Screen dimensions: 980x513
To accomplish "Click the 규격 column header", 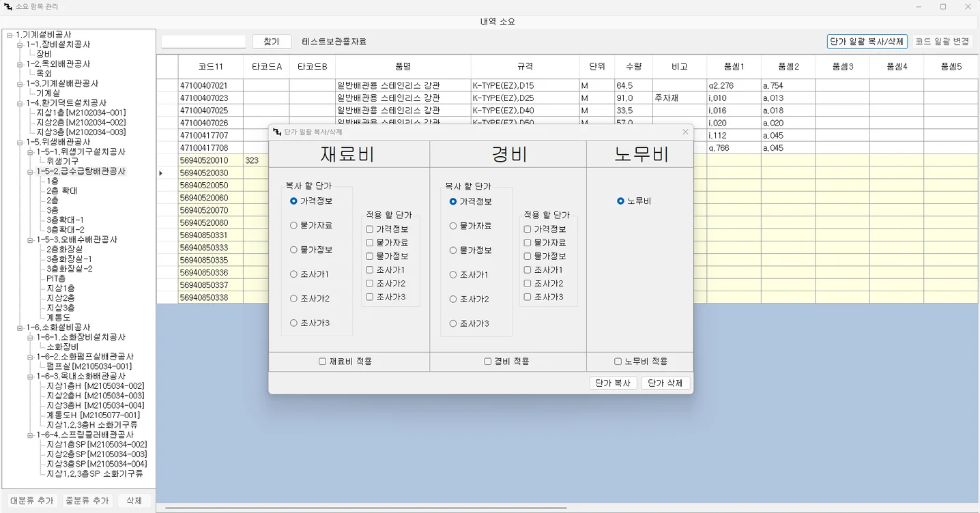I will coord(525,67).
